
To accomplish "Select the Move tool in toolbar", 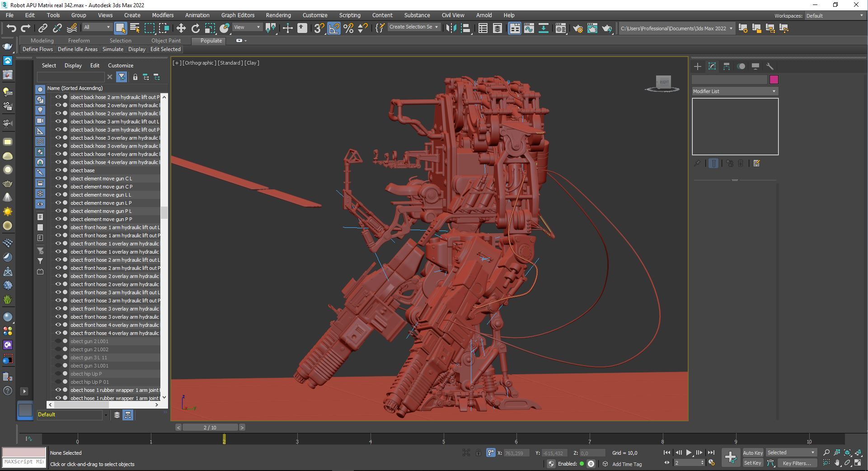I will tap(181, 28).
